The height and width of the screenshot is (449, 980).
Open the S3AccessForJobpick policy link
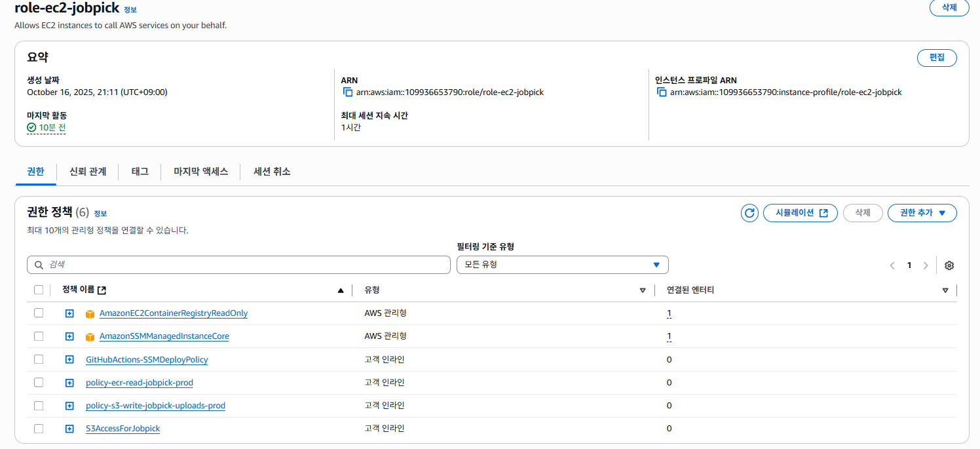click(122, 429)
